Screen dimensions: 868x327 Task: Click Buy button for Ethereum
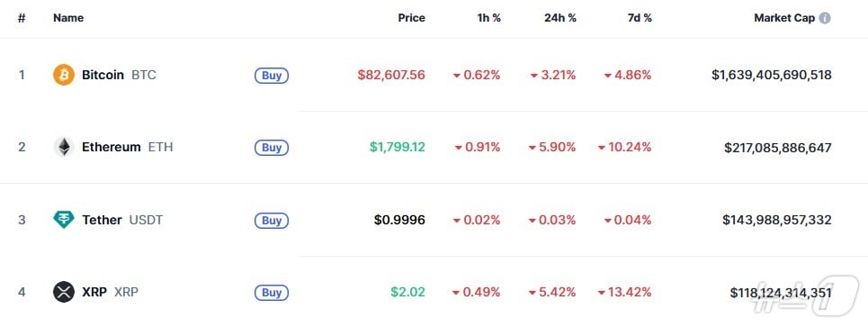pyautogui.click(x=272, y=148)
